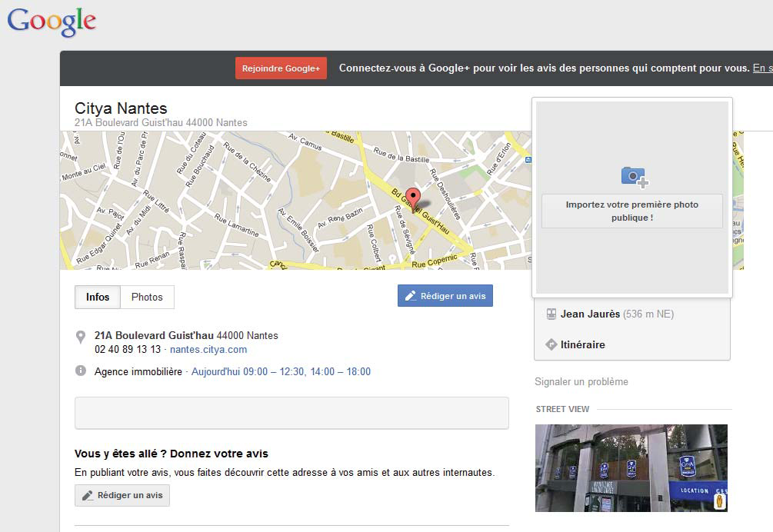
Task: Open the Street View thumbnail image
Action: click(631, 468)
